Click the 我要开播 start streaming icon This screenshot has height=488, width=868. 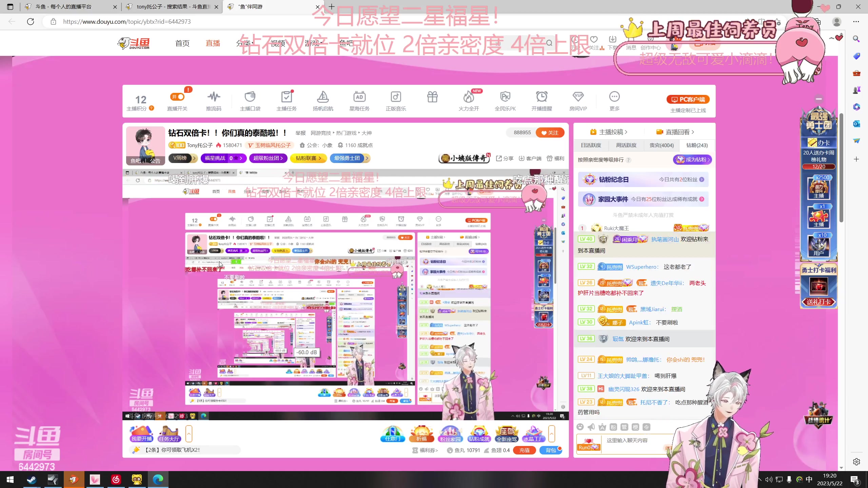(142, 434)
